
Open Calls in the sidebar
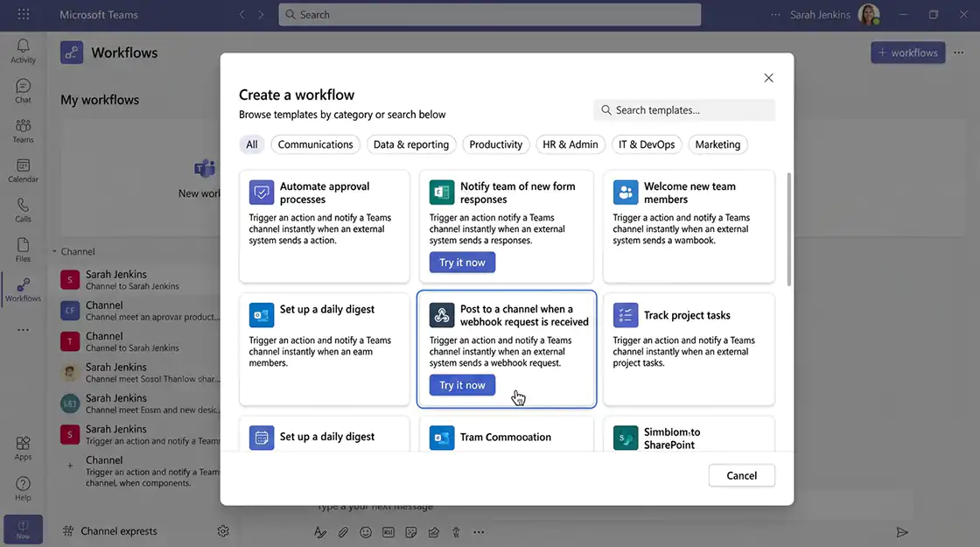pos(23,211)
